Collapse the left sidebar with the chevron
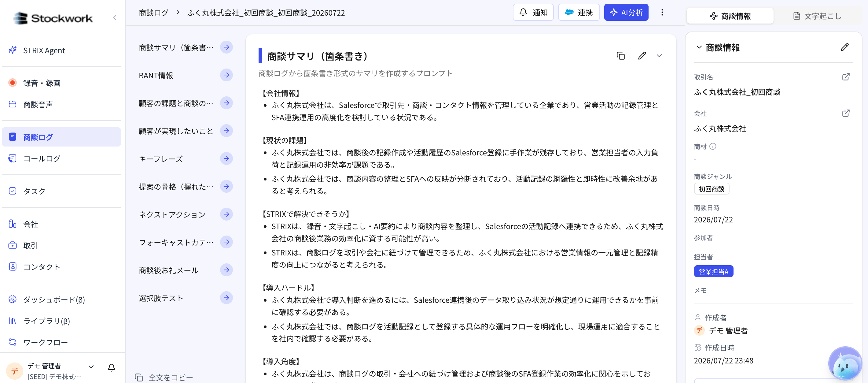This screenshot has width=868, height=383. 115,18
